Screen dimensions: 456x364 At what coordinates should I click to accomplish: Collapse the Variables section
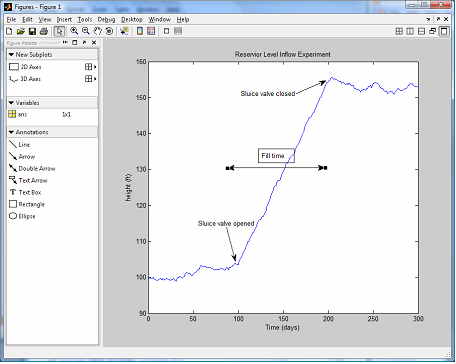click(x=11, y=103)
